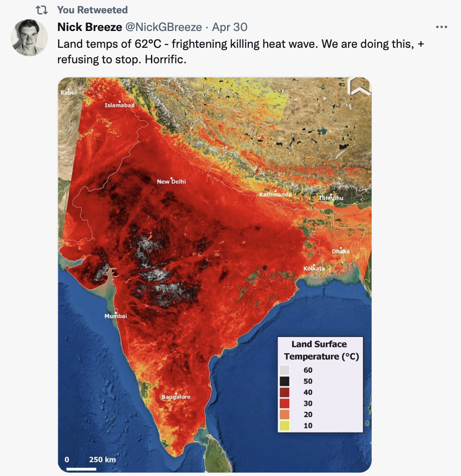The image size is (461, 476).
Task: Select the black 50°C legend swatch
Action: (x=285, y=381)
